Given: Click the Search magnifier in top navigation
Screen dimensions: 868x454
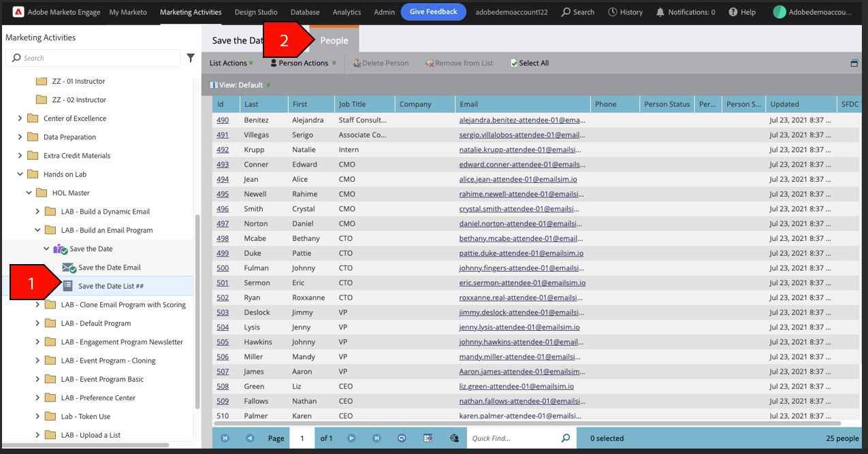Looking at the screenshot, I should click(566, 12).
